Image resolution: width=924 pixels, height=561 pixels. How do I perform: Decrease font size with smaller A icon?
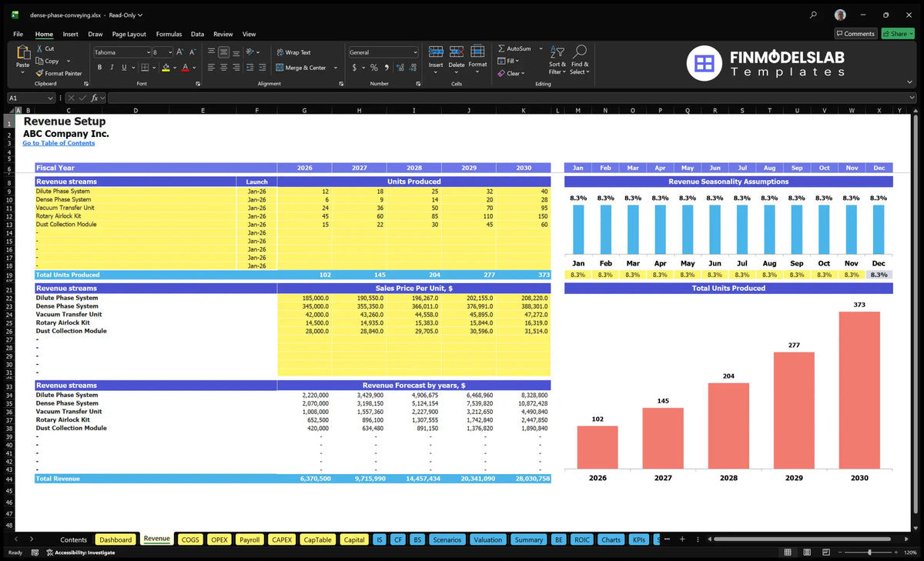coord(192,52)
